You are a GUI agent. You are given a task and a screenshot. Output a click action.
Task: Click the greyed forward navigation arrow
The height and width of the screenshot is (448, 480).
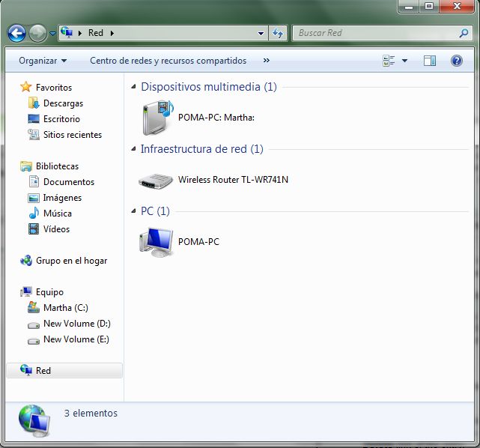click(x=37, y=33)
